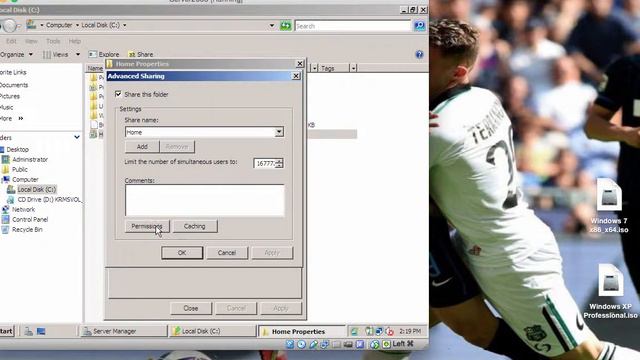Click the blue help question mark icon
This screenshot has height=360, width=640.
tap(419, 54)
